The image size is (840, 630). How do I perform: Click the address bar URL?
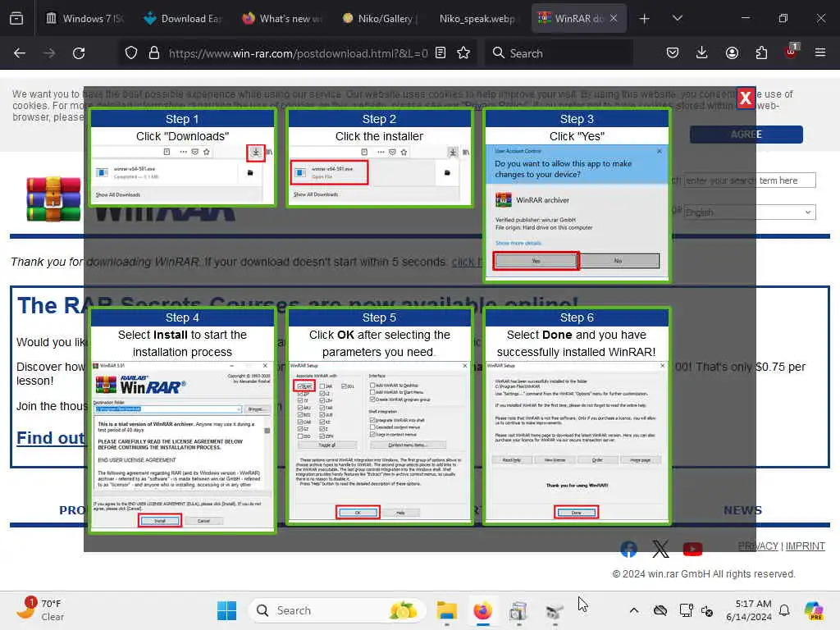click(x=298, y=53)
